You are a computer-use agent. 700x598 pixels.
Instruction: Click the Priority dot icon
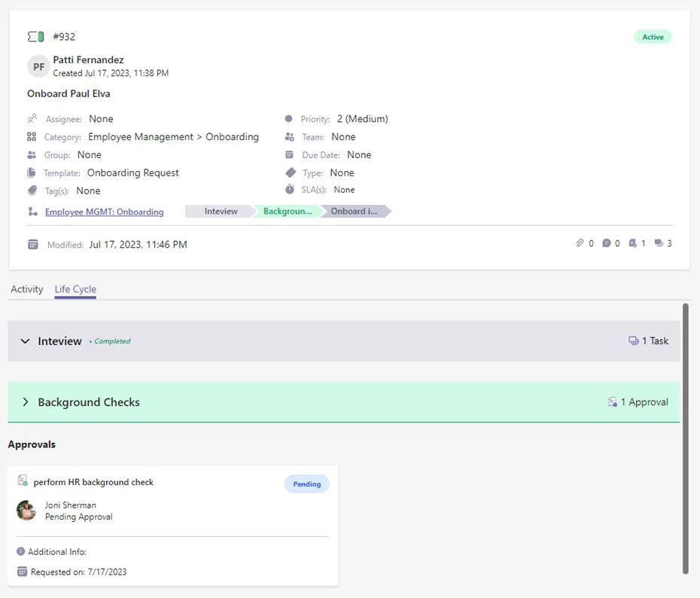(288, 119)
